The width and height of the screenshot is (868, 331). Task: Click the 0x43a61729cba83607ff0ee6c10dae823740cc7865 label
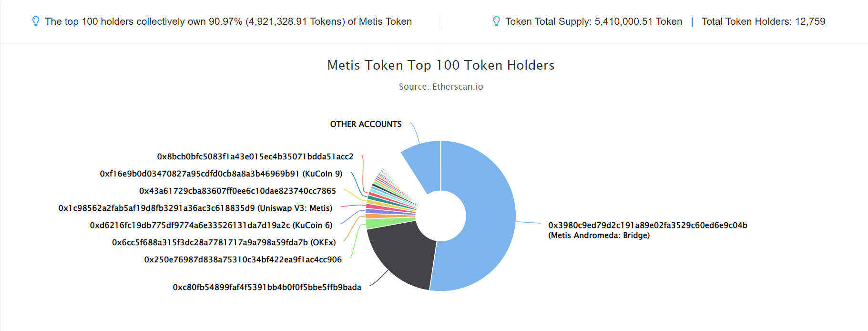coord(237,191)
